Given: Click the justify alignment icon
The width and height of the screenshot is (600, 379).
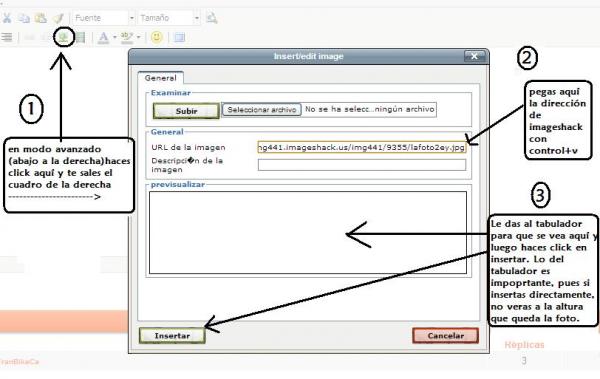Looking at the screenshot, I should click(x=7, y=37).
